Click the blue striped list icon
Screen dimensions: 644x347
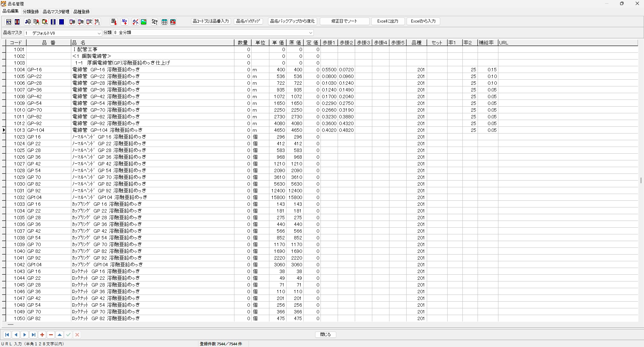[x=53, y=22]
